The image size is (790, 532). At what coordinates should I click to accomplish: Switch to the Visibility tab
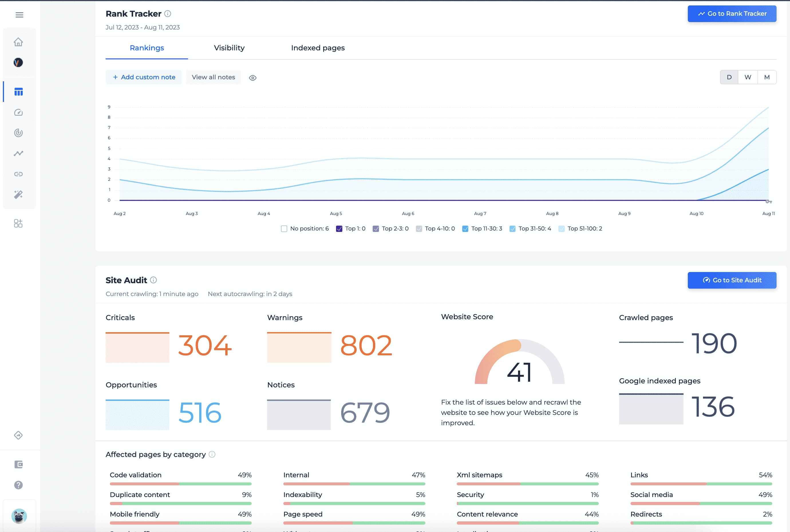229,48
